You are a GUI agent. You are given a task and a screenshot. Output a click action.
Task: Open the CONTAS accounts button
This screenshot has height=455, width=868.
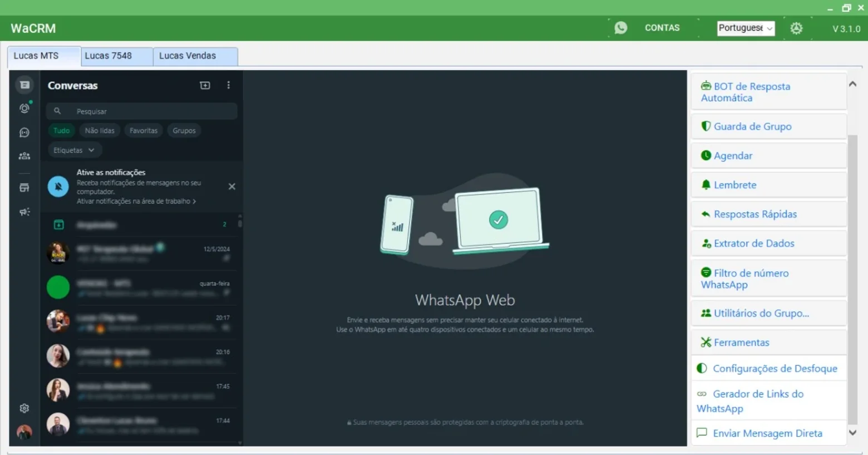(x=662, y=28)
